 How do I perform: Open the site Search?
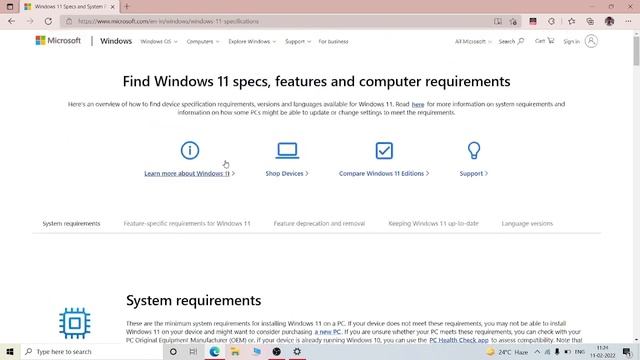click(x=511, y=41)
